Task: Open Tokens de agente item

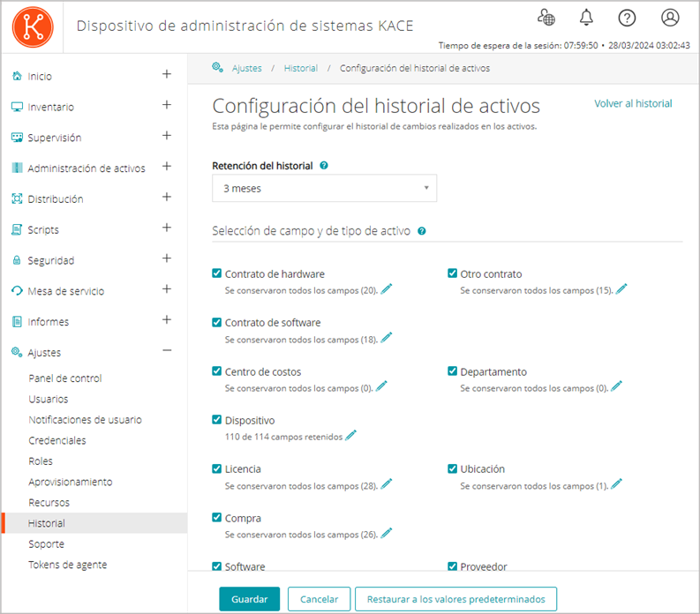Action: click(x=68, y=565)
